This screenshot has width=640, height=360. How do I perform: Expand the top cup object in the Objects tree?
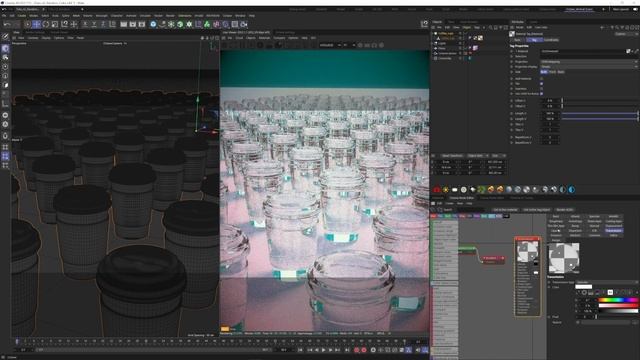(x=433, y=33)
